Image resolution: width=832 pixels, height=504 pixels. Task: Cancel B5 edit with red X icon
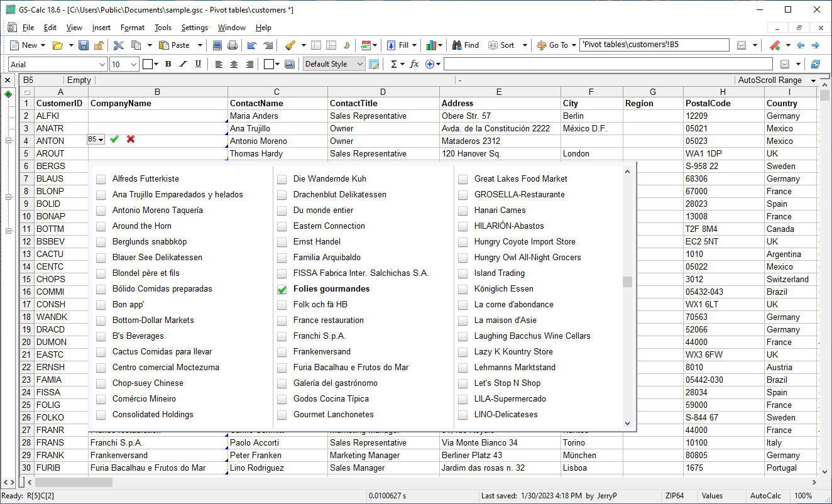(x=131, y=139)
